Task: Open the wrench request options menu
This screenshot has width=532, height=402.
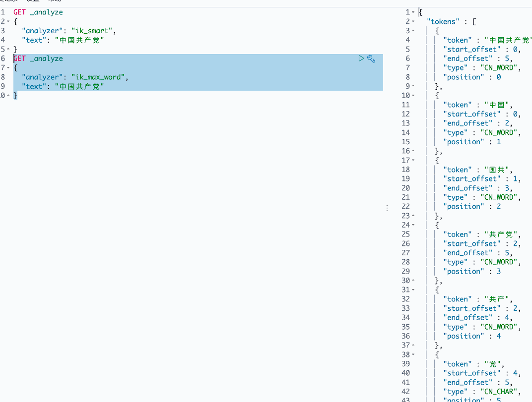Action: pyautogui.click(x=371, y=58)
